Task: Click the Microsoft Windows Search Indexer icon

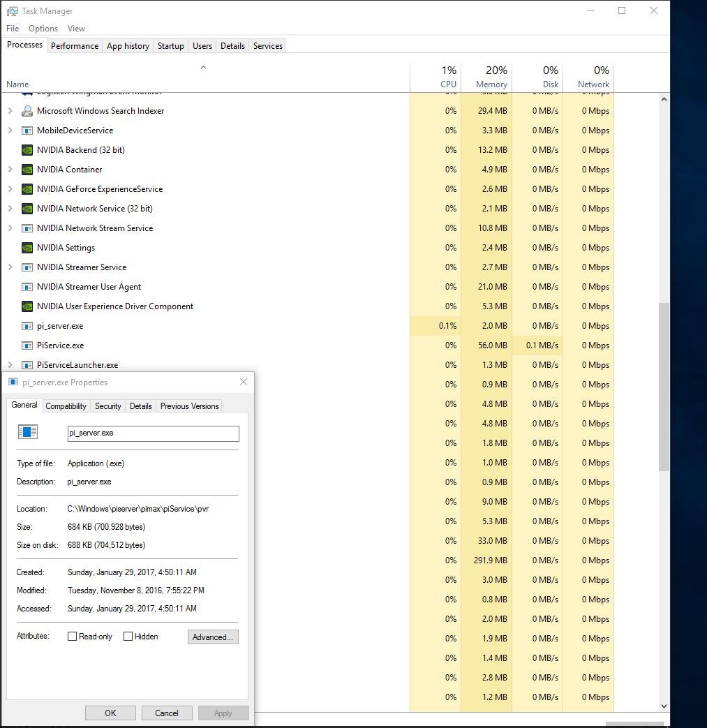Action: (27, 111)
